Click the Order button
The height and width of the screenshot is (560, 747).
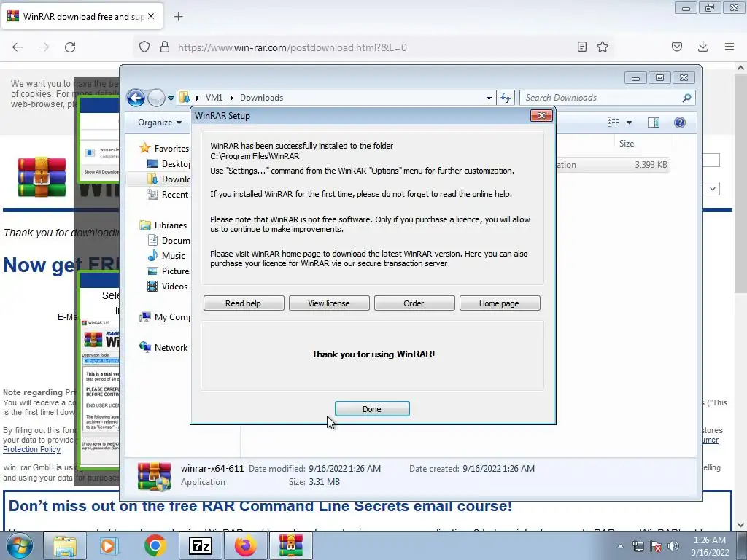click(x=414, y=303)
